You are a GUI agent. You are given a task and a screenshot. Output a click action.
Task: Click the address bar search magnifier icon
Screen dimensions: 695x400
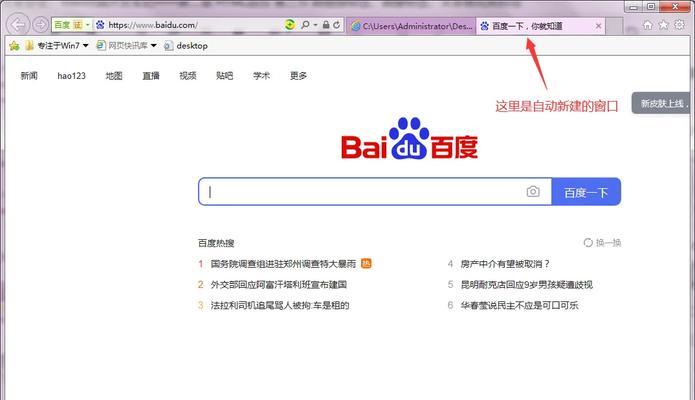pos(305,25)
